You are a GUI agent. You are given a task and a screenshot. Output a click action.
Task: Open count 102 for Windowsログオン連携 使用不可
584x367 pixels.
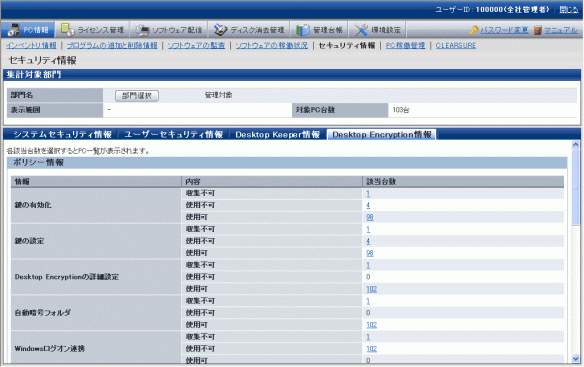tap(372, 349)
